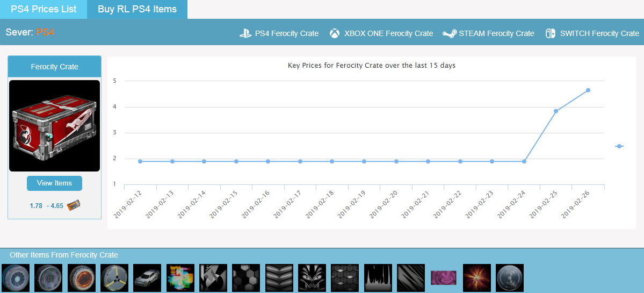
Task: Select the orange explosion item thumbnail
Action: pyautogui.click(x=476, y=278)
